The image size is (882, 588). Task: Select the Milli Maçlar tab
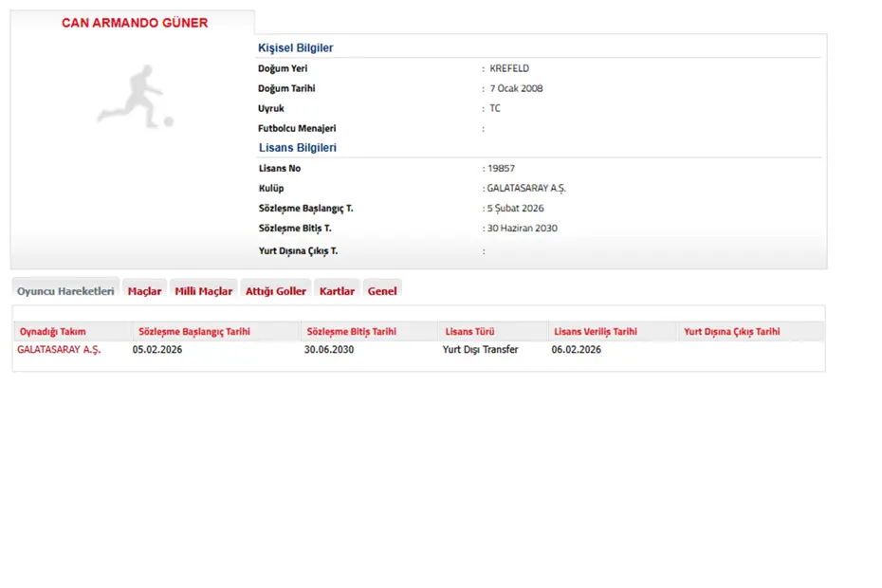click(203, 291)
